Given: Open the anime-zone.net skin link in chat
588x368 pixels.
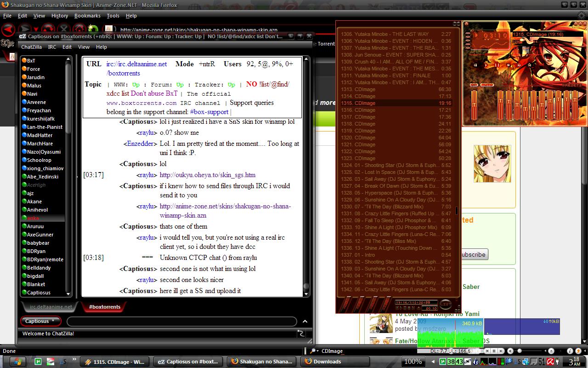Looking at the screenshot, I should pos(226,211).
